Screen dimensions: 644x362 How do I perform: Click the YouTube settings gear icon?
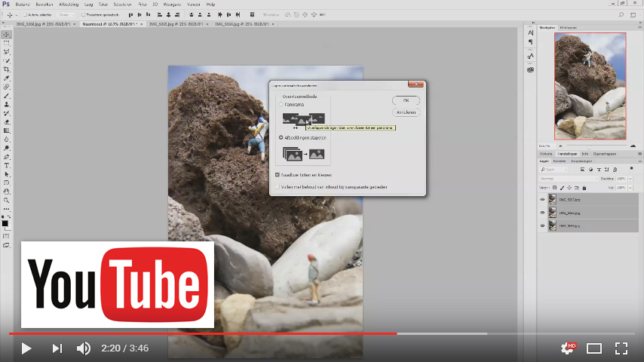pyautogui.click(x=566, y=348)
